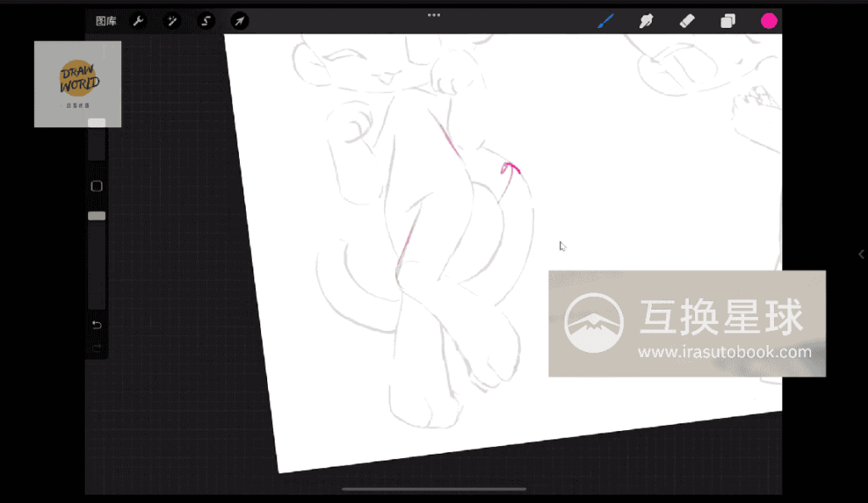Open the pink active color picker
This screenshot has height=503, width=868.
[769, 21]
